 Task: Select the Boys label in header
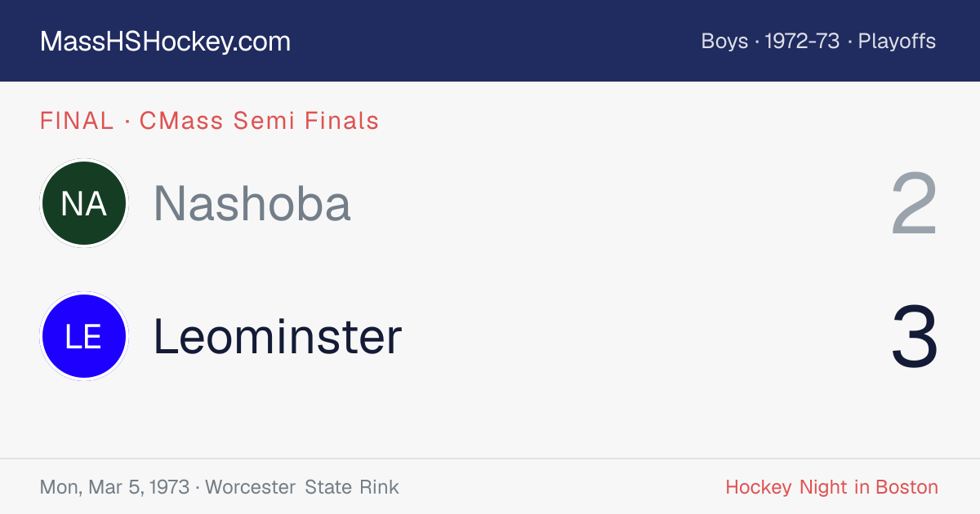[x=724, y=42]
